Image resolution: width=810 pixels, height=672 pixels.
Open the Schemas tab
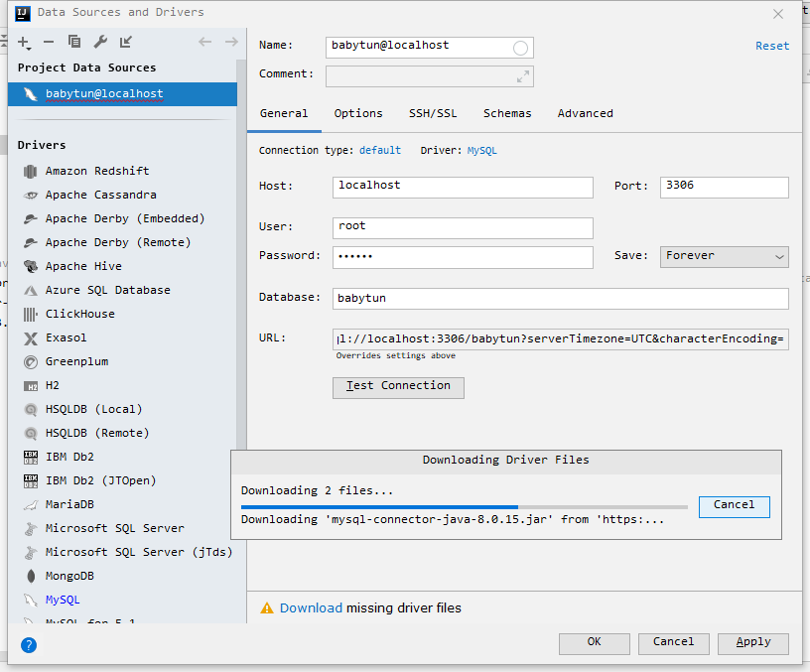pyautogui.click(x=507, y=113)
